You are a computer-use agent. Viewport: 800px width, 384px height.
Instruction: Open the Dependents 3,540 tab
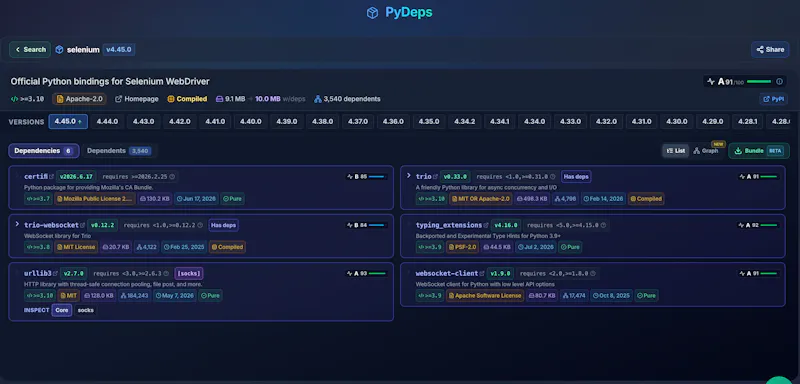[x=118, y=151]
